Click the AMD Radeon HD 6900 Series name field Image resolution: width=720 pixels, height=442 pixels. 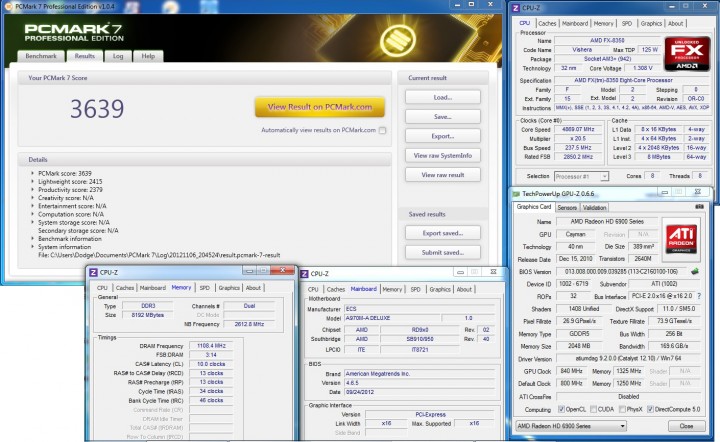coord(607,222)
